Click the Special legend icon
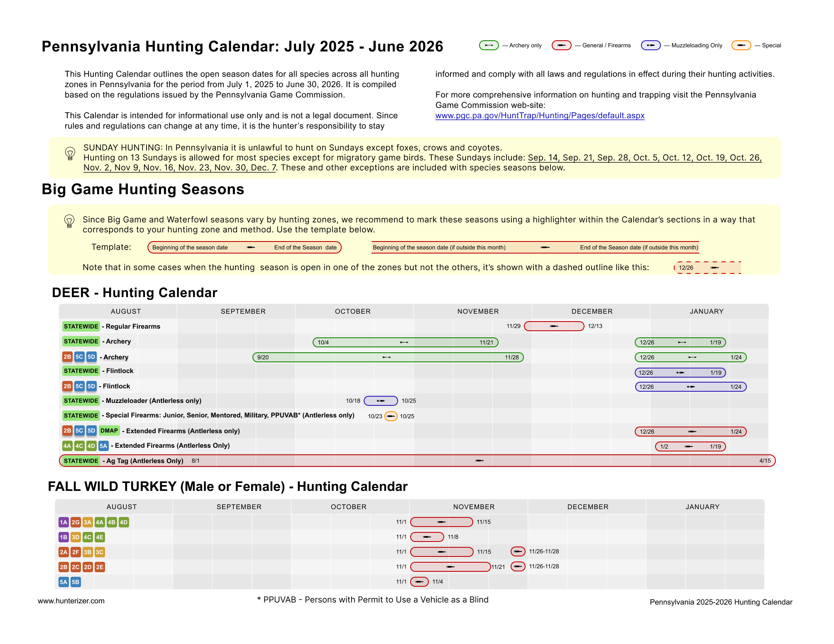 pos(741,45)
